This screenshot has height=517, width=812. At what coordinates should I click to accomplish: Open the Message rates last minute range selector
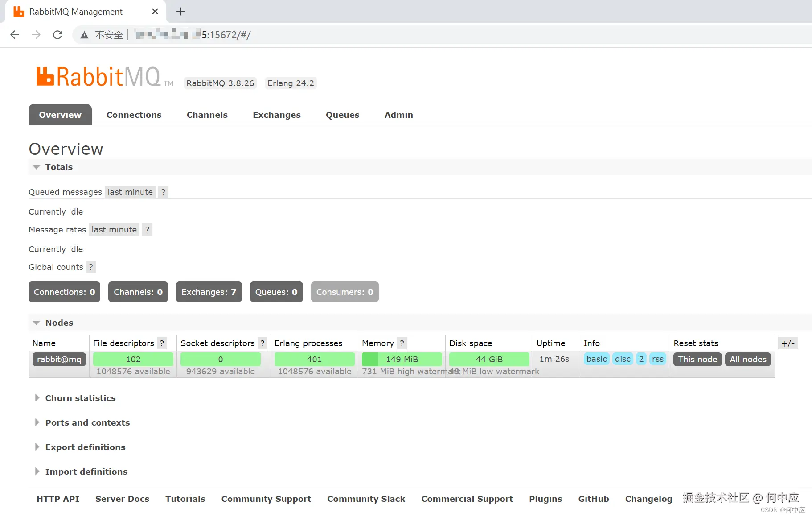(x=114, y=230)
